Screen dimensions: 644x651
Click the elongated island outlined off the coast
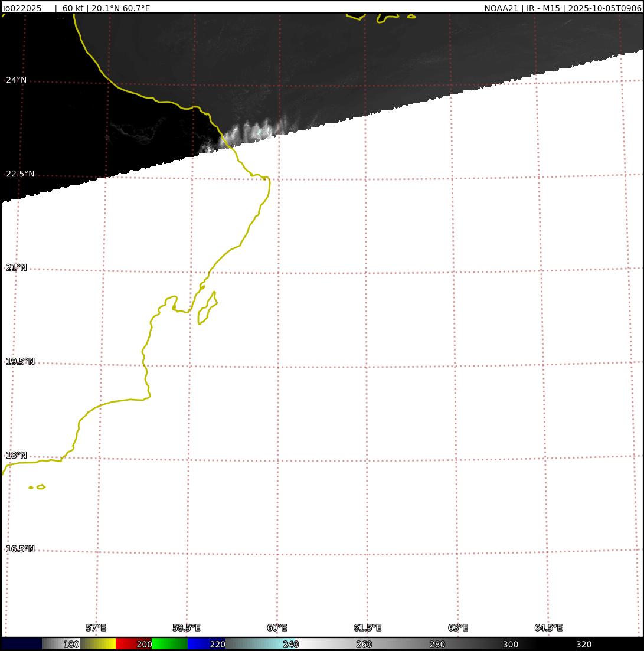tap(207, 308)
